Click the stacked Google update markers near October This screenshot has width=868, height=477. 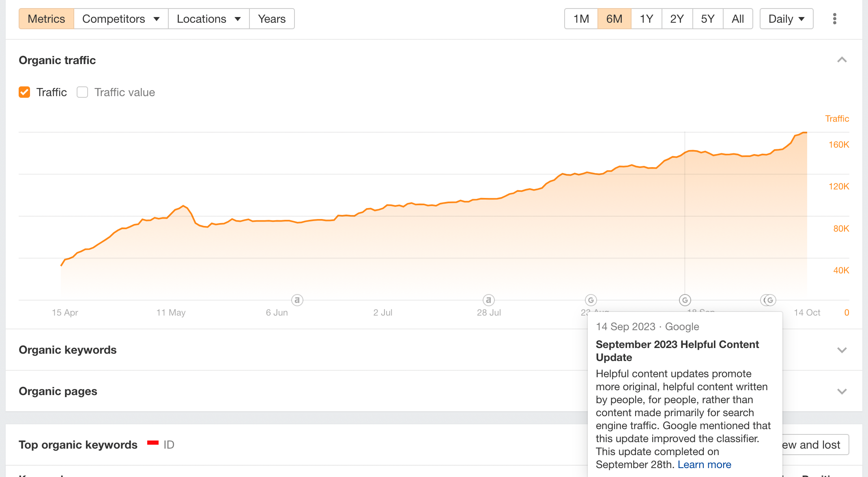pyautogui.click(x=768, y=300)
